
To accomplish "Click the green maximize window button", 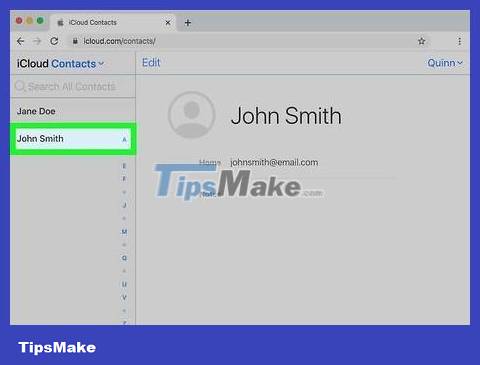I will pos(40,21).
